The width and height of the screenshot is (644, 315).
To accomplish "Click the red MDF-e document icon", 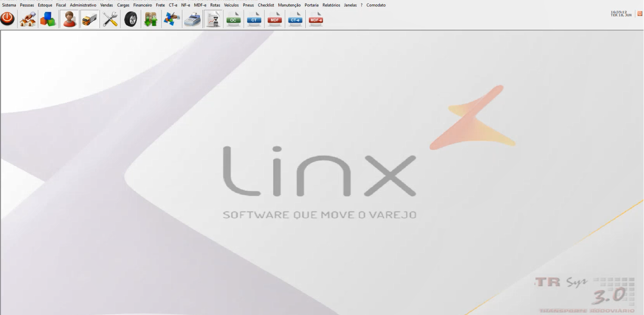I will (316, 19).
